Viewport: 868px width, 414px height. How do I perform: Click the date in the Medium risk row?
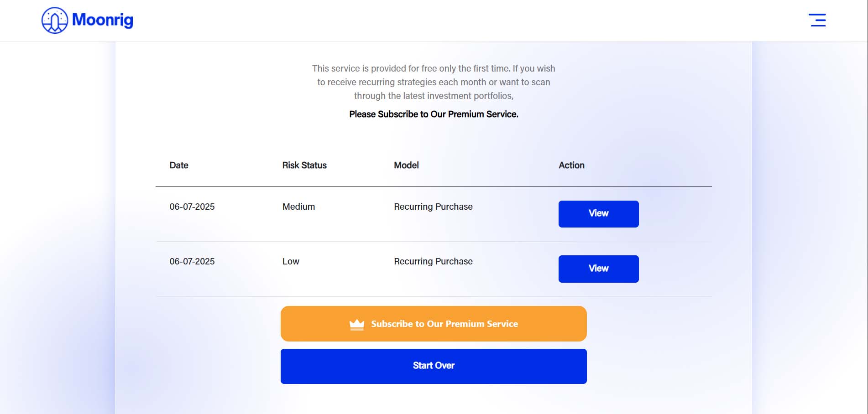[x=192, y=207]
